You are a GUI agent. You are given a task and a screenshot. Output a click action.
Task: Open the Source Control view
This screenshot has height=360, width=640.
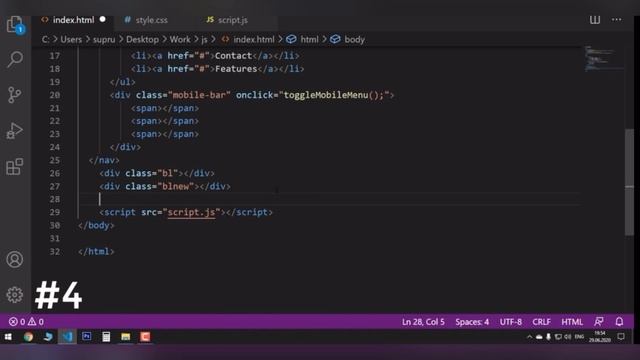coord(15,95)
